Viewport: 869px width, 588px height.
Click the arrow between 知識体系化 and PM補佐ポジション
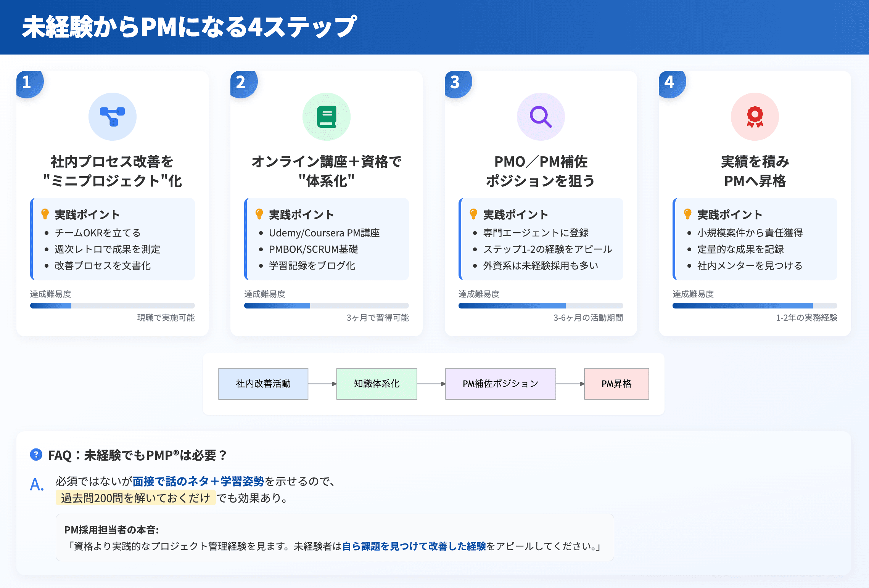431,384
